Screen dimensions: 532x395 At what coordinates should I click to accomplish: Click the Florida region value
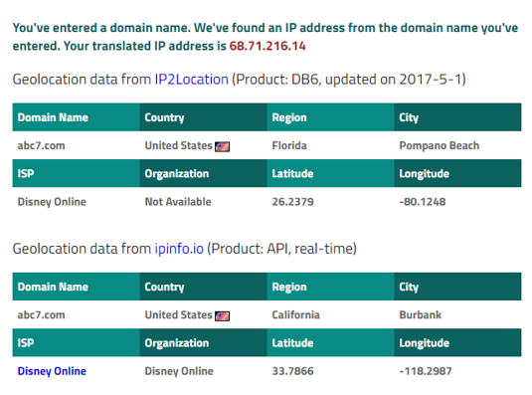click(x=289, y=145)
